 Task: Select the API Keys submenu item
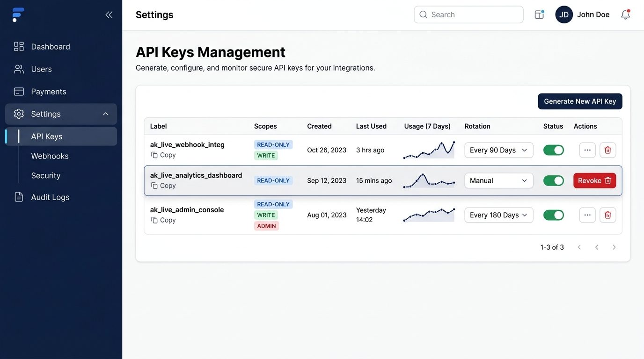click(x=61, y=136)
